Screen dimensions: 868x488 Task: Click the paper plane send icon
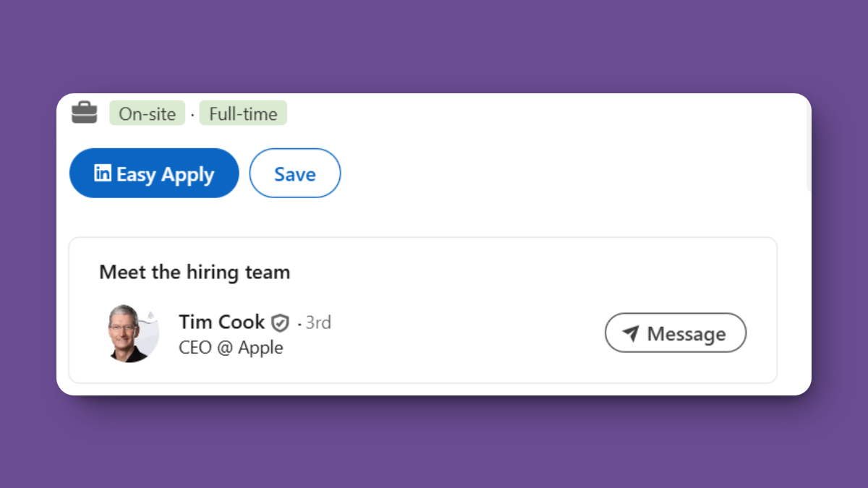coord(631,333)
